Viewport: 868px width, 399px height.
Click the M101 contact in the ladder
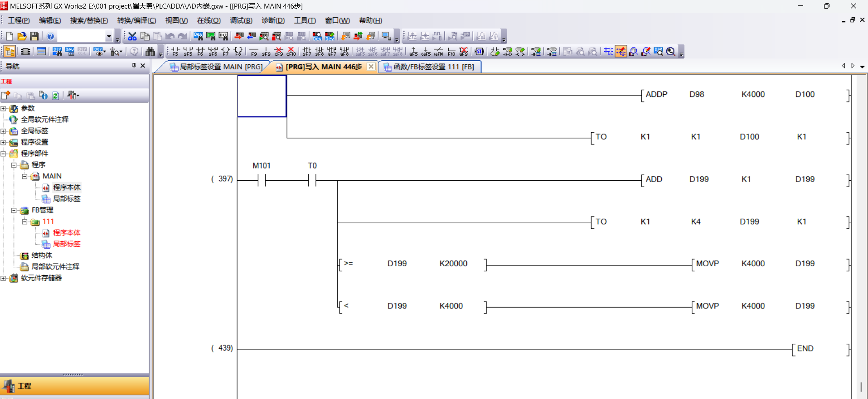262,180
